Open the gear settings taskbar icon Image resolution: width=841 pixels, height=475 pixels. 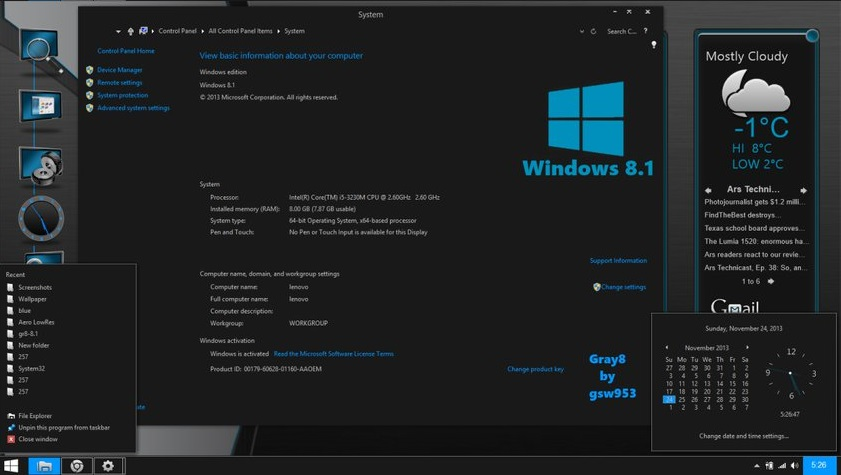click(x=108, y=466)
